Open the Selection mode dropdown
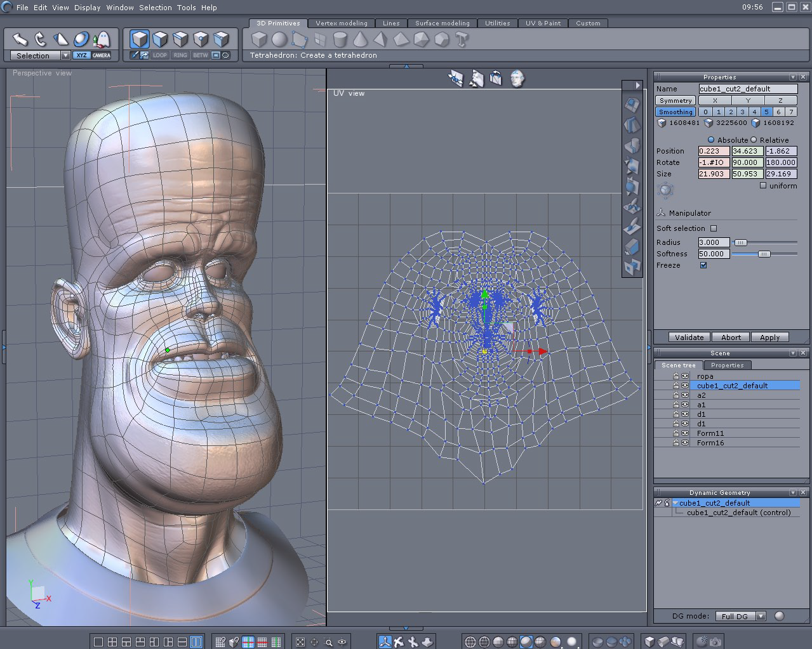The height and width of the screenshot is (649, 812). pyautogui.click(x=65, y=55)
